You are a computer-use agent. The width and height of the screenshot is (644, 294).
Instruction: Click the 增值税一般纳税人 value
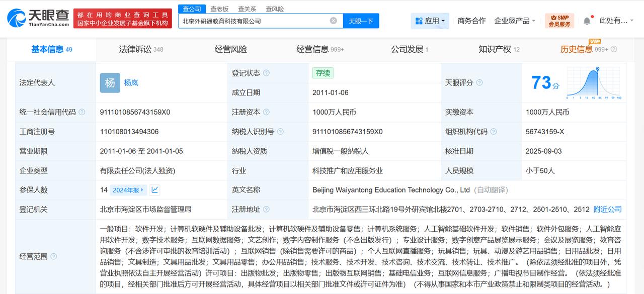tap(341, 151)
